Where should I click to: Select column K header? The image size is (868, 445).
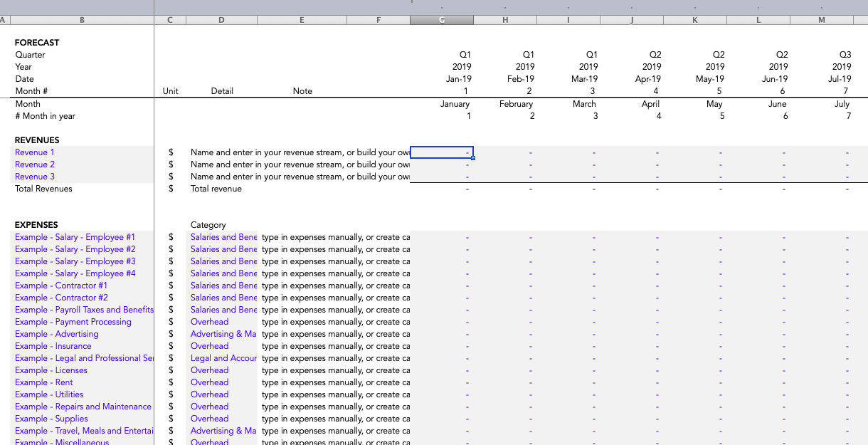coord(695,20)
